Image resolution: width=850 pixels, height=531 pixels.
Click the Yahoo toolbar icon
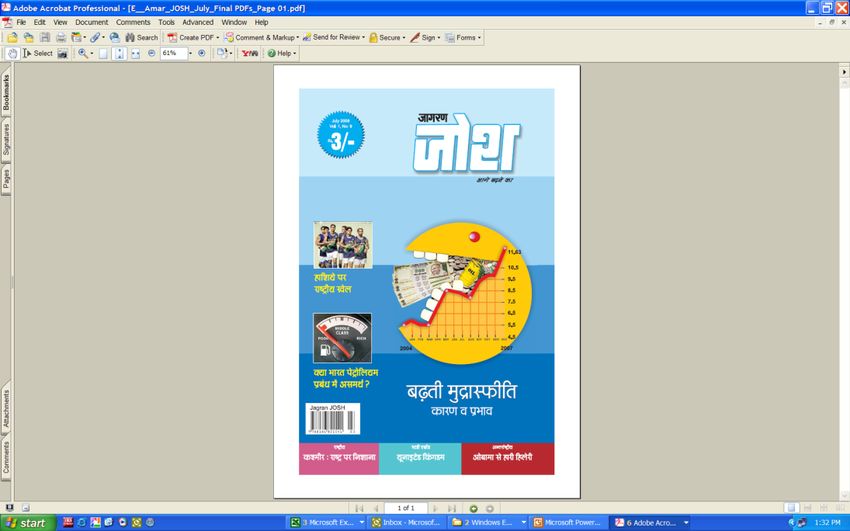pos(250,53)
